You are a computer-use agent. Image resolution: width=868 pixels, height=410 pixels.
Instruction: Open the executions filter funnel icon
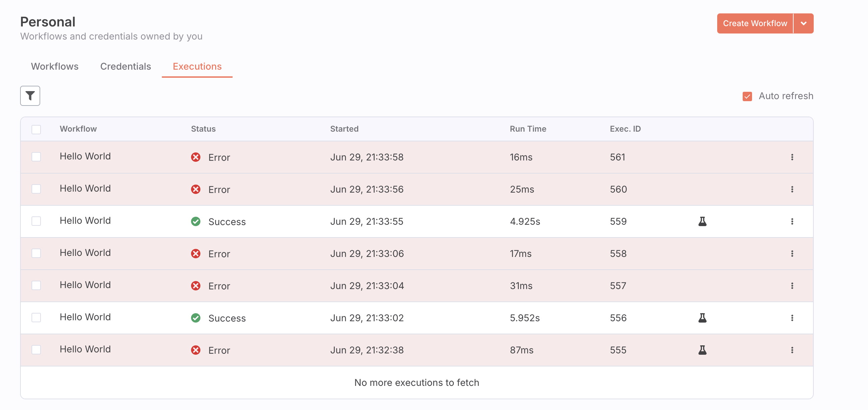click(x=30, y=96)
